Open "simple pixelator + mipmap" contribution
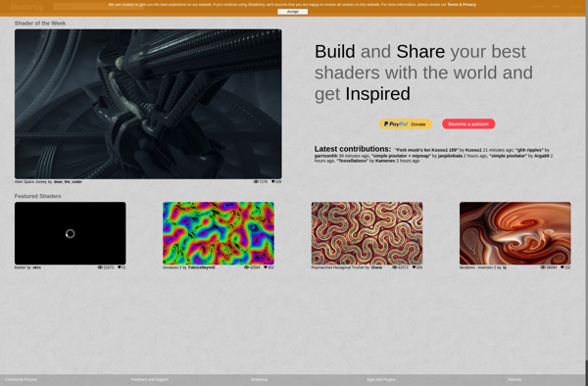The image size is (588, 386). pos(401,156)
